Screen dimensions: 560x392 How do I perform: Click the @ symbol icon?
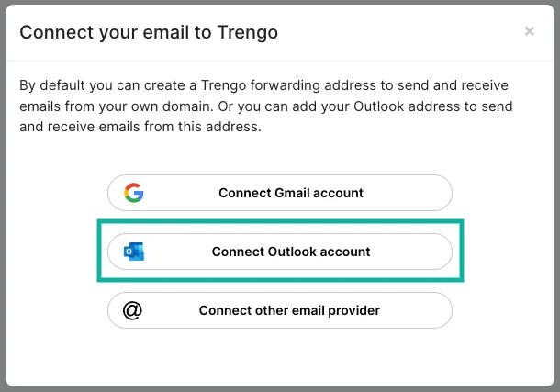(132, 310)
